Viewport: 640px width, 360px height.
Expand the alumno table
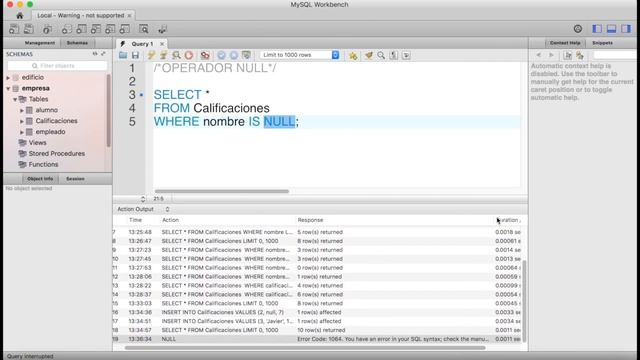[x=22, y=110]
